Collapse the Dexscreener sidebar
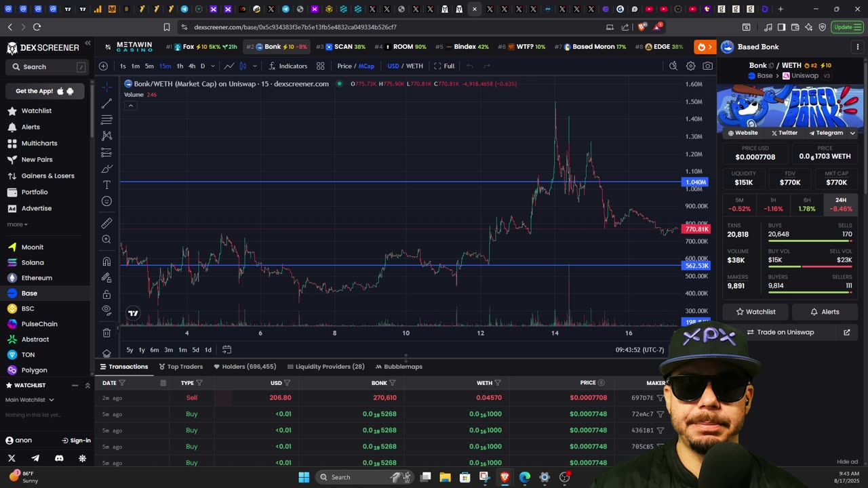This screenshot has height=488, width=868. pos(87,43)
